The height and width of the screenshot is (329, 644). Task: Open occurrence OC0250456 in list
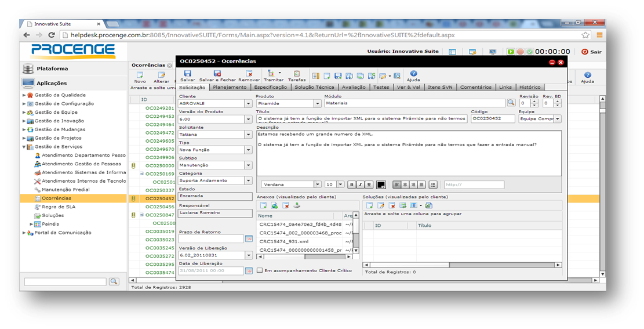click(x=160, y=207)
